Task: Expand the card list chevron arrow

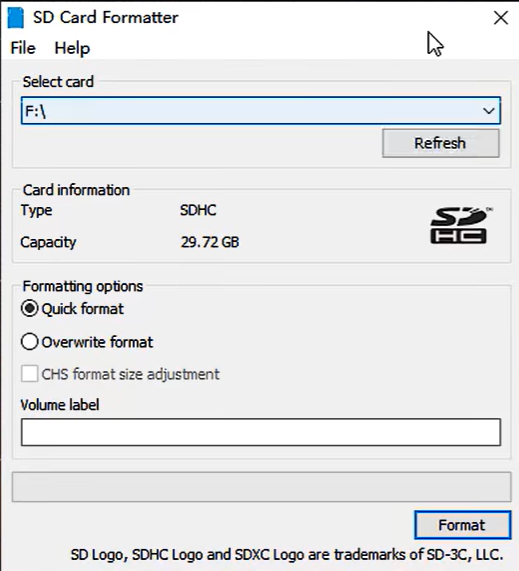Action: pyautogui.click(x=488, y=111)
